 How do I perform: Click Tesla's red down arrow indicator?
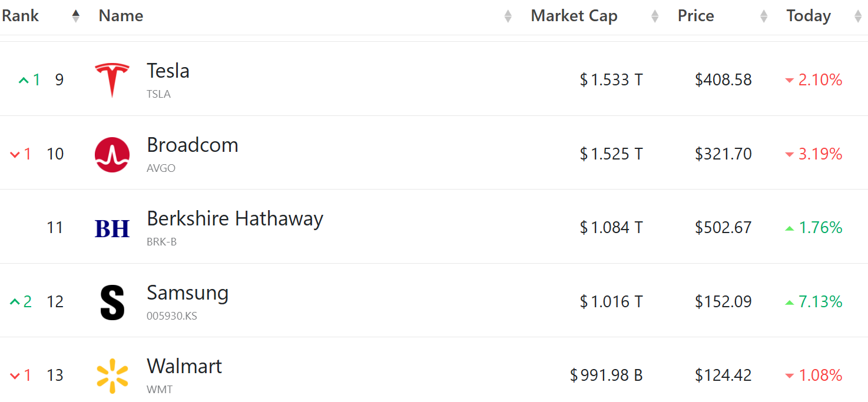click(790, 81)
